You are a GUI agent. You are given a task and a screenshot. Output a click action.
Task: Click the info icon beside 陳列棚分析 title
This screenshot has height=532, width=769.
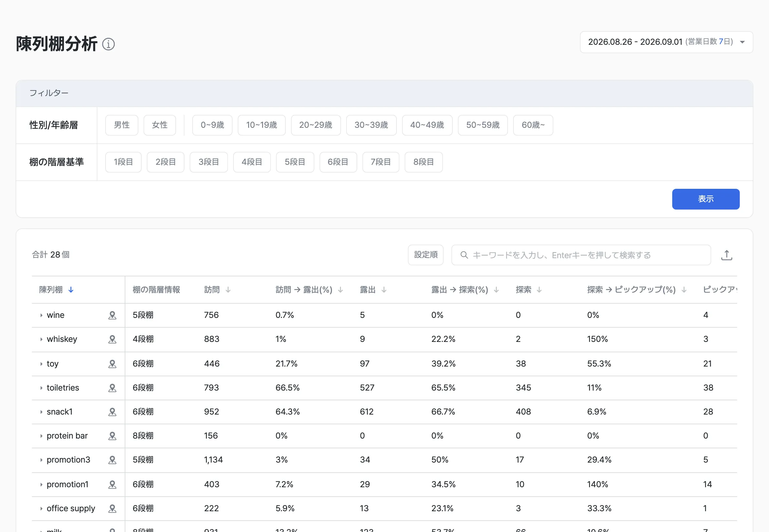108,44
